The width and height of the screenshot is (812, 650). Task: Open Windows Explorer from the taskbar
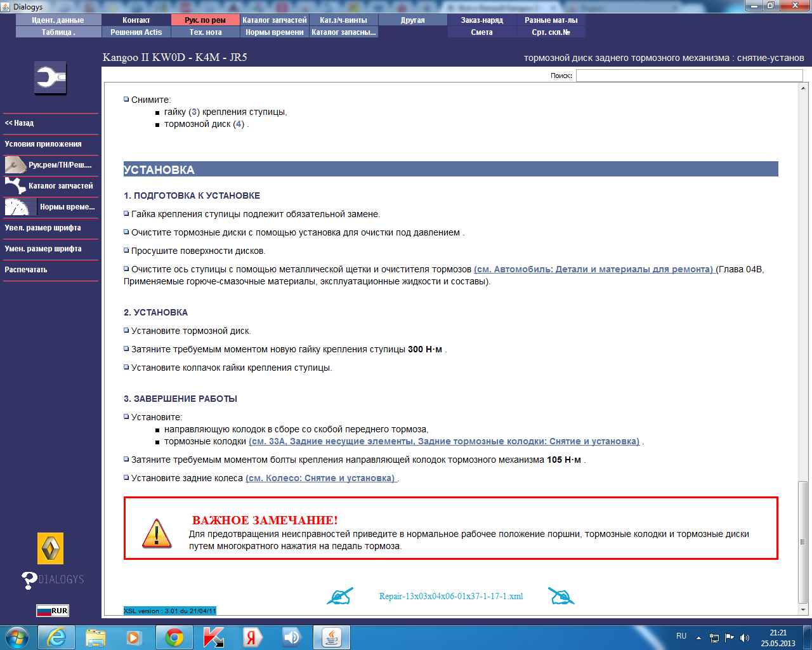96,637
